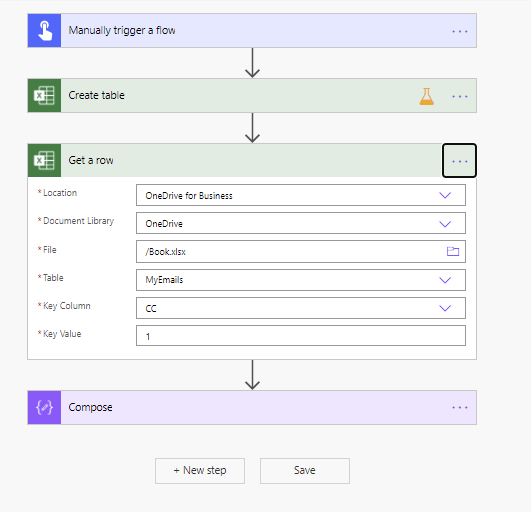Expand the Location dropdown
Viewport: 531px width, 512px height.
[x=445, y=195]
